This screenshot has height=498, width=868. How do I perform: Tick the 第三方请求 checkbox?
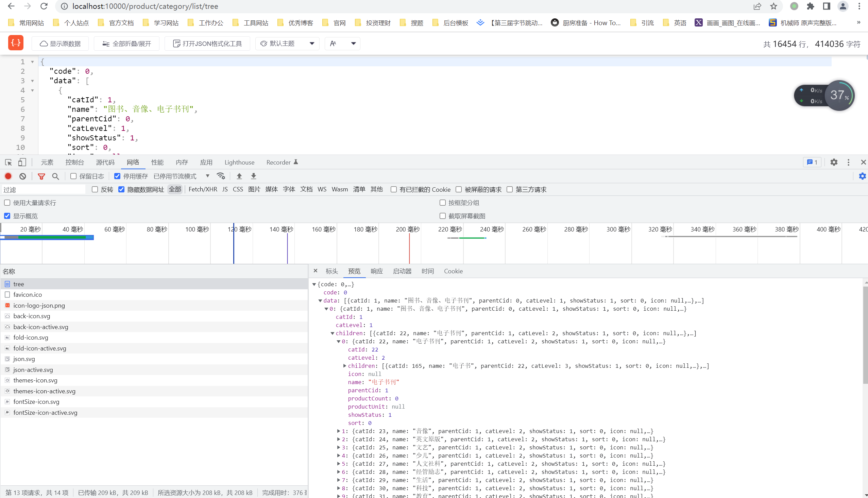coord(510,189)
